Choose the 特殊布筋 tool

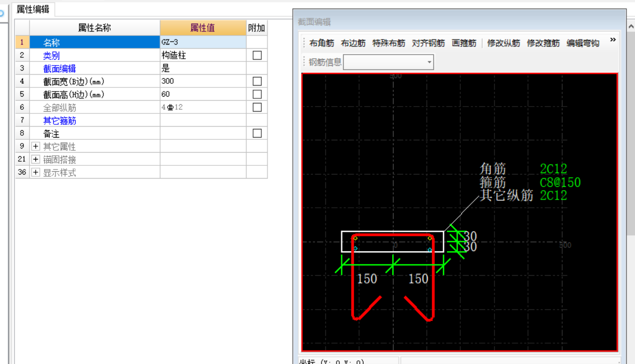pos(388,43)
